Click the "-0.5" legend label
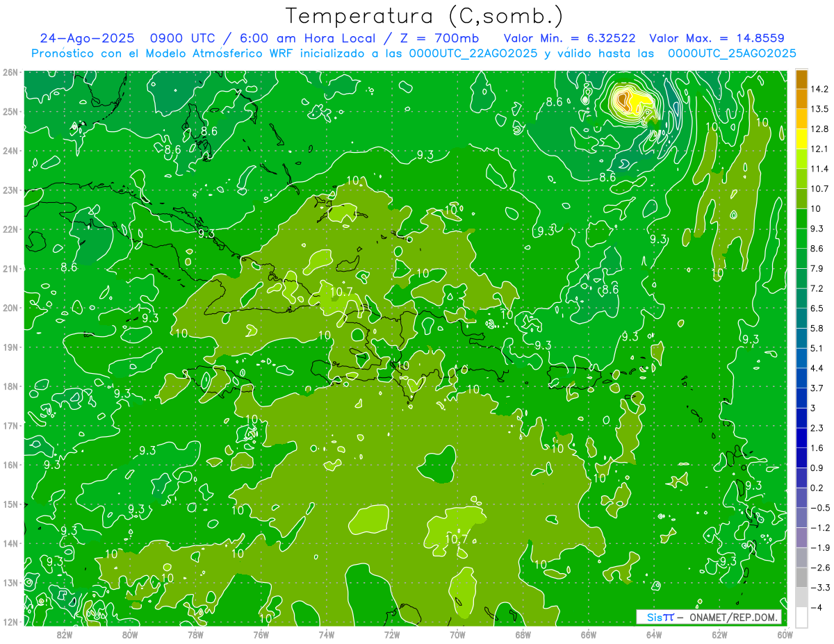Screen dimensions: 834x644 click(x=819, y=508)
